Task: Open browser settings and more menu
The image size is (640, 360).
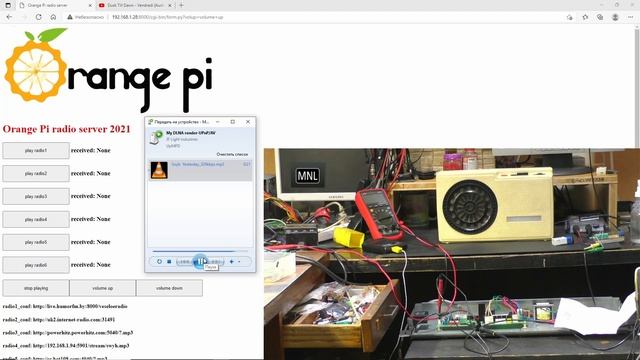Action: tap(631, 17)
